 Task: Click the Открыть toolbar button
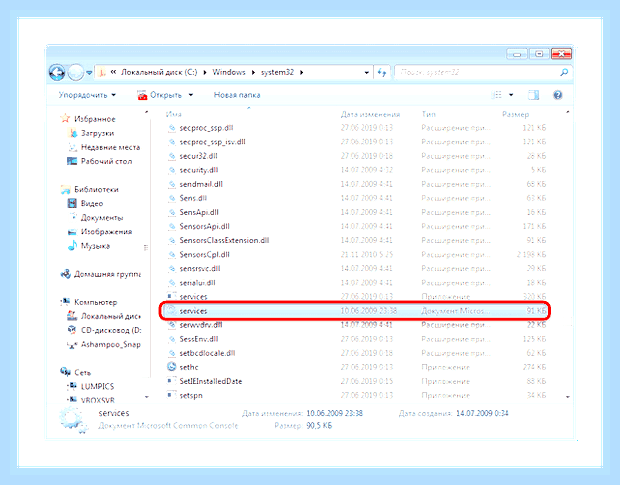(160, 95)
